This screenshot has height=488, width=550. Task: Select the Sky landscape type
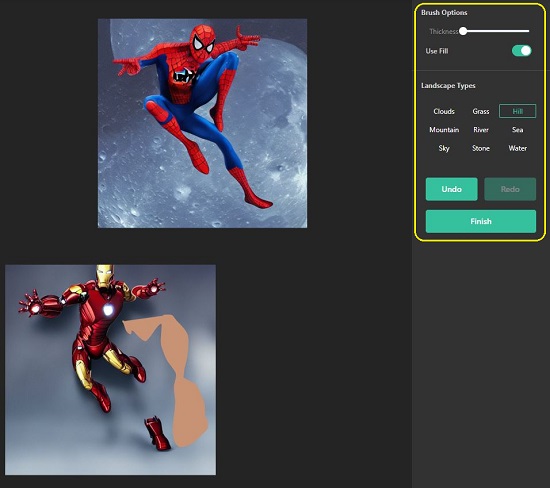click(444, 148)
